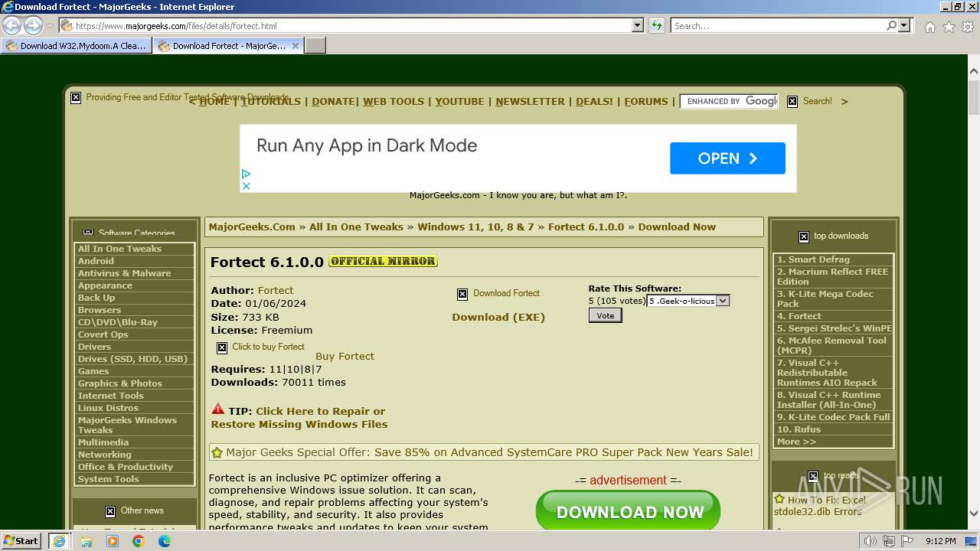Go to WEB TOOLS in the nav menu
This screenshot has width=980, height=551.
(x=394, y=101)
